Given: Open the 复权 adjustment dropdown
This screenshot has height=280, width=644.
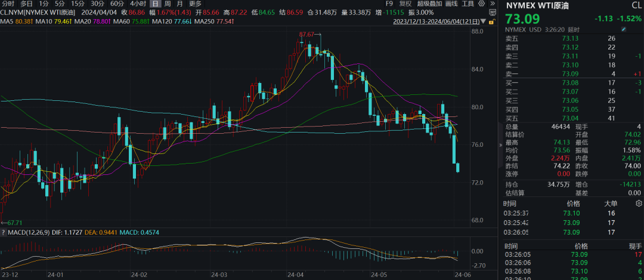Looking at the screenshot, I should click(405, 4).
